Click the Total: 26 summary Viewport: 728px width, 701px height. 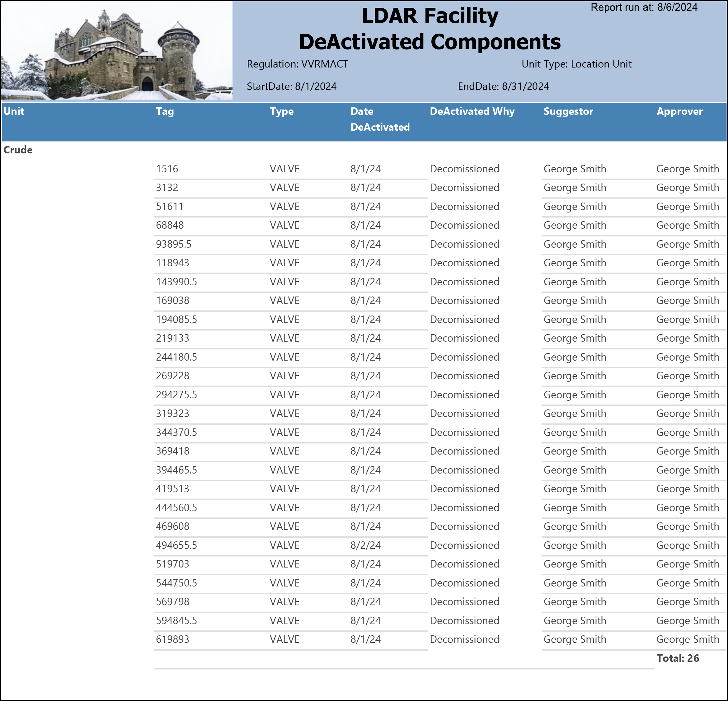click(x=678, y=658)
